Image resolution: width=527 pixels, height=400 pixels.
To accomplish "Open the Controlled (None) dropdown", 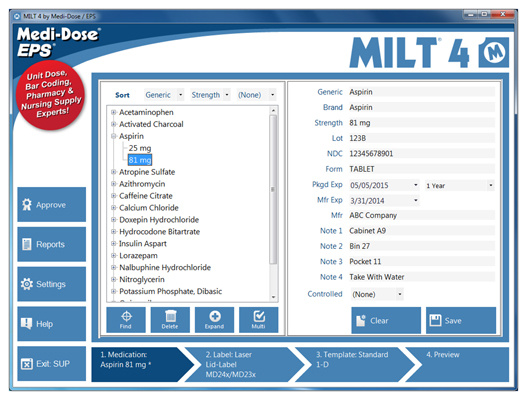I will click(400, 294).
